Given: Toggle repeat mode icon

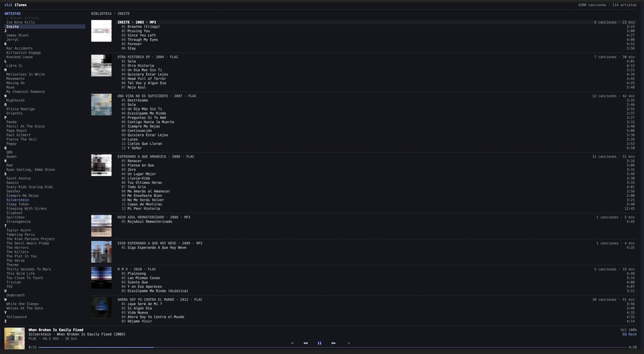Looking at the screenshot, I should 349,343.
